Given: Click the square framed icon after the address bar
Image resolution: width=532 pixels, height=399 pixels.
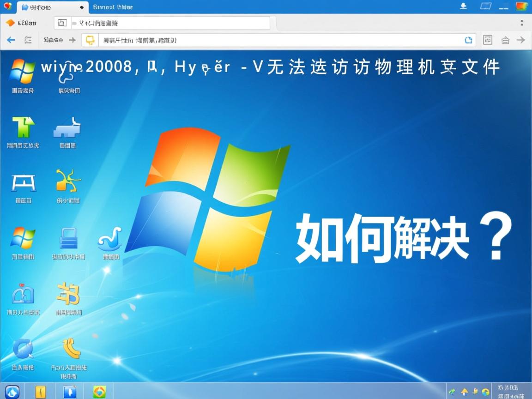Looking at the screenshot, I should 488,40.
